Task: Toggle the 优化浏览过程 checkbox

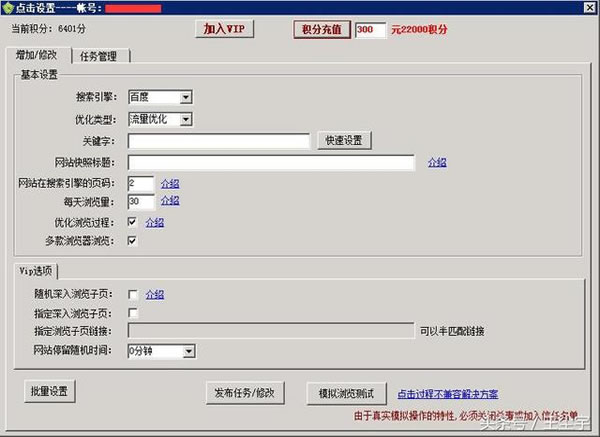Action: click(132, 222)
